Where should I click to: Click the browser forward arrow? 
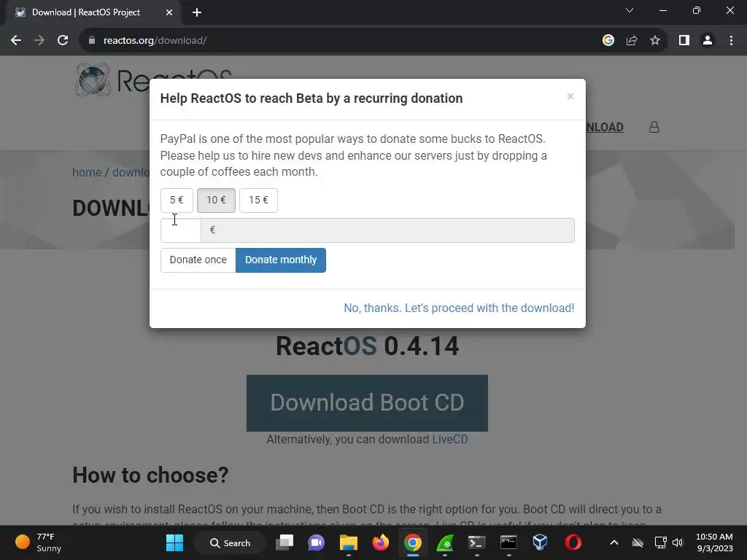click(39, 41)
